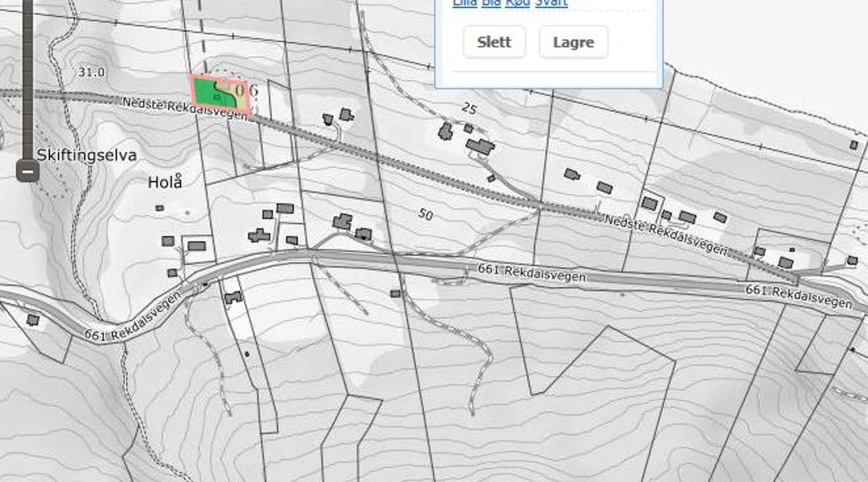Click the Skiftingselva river label
This screenshot has height=482, width=868.
[87, 155]
